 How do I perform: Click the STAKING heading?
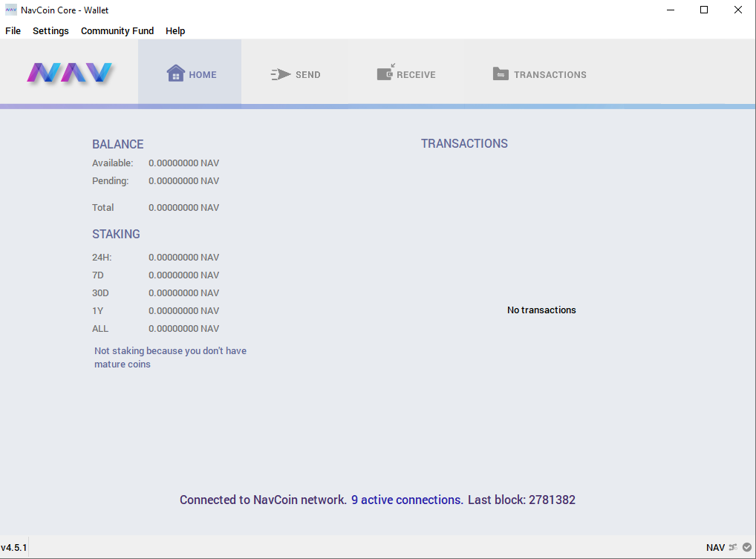[116, 234]
